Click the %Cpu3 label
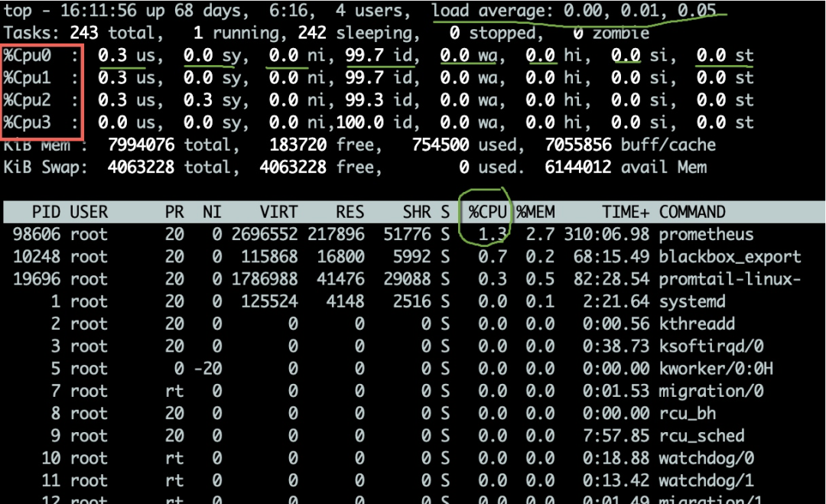 27,122
